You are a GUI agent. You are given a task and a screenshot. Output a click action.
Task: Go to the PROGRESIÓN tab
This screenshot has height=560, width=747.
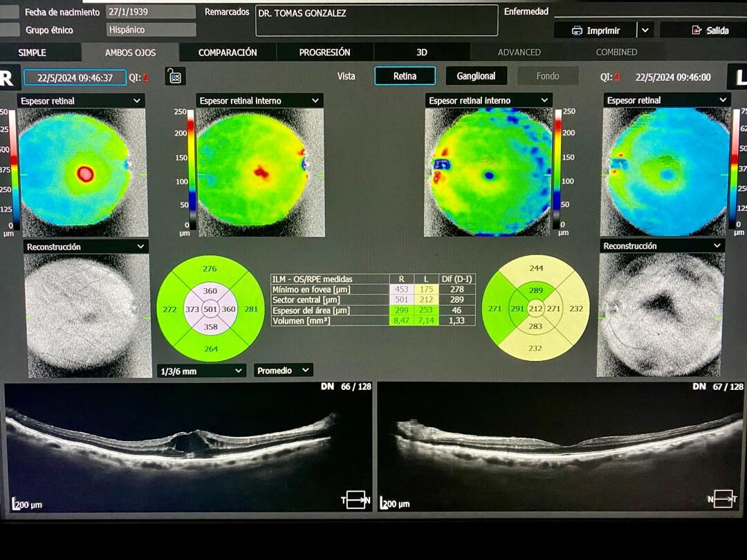tap(324, 53)
